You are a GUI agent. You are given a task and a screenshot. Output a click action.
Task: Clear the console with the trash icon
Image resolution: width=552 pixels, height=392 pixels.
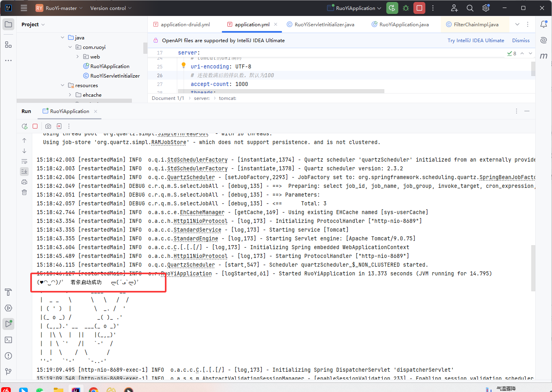coord(24,192)
